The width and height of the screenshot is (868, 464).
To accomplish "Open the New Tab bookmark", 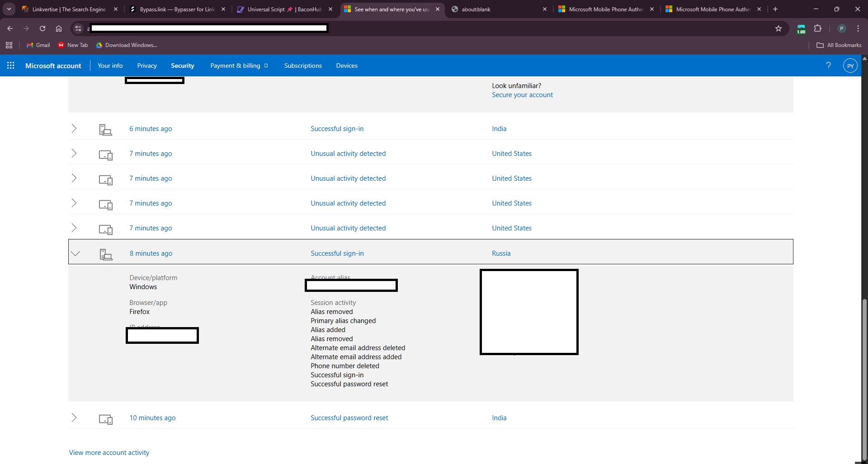I will [x=73, y=45].
